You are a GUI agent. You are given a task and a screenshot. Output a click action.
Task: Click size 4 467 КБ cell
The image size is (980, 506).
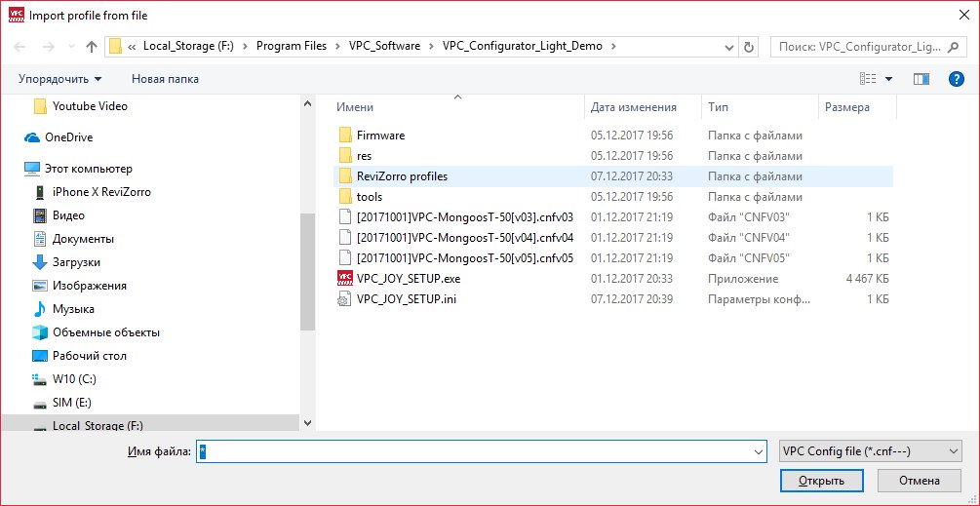[x=868, y=279]
